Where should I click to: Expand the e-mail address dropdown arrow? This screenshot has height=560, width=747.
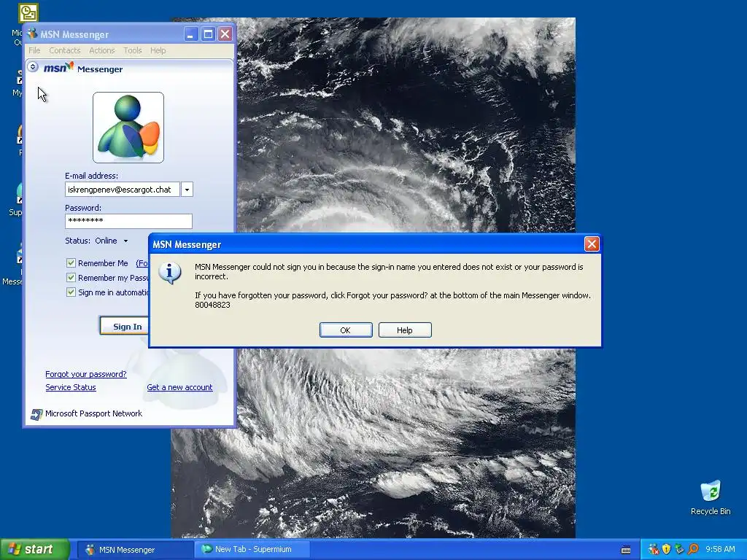(x=187, y=190)
